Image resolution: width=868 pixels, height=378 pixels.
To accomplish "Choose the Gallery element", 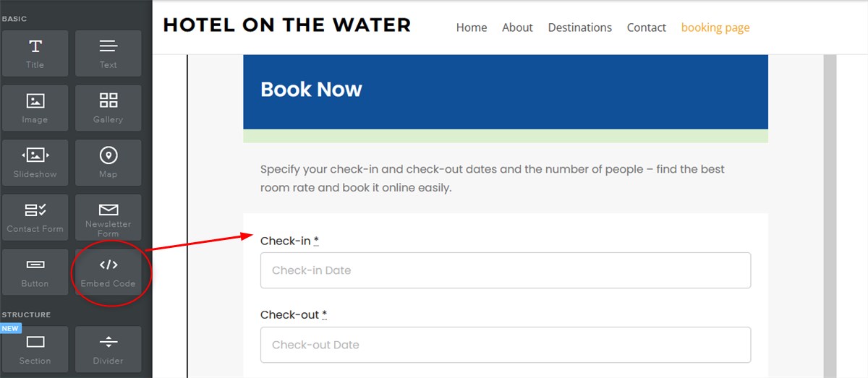I will point(108,108).
